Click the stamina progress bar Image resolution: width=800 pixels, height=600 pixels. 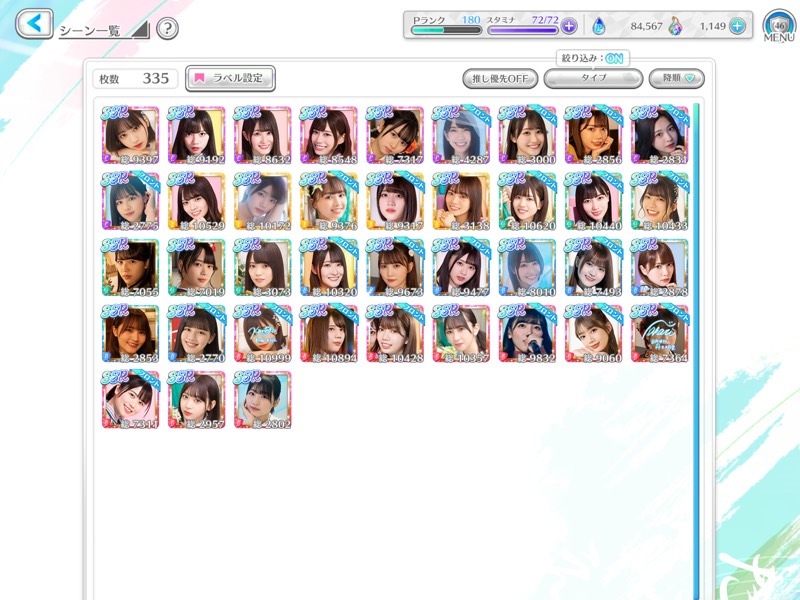(x=523, y=31)
